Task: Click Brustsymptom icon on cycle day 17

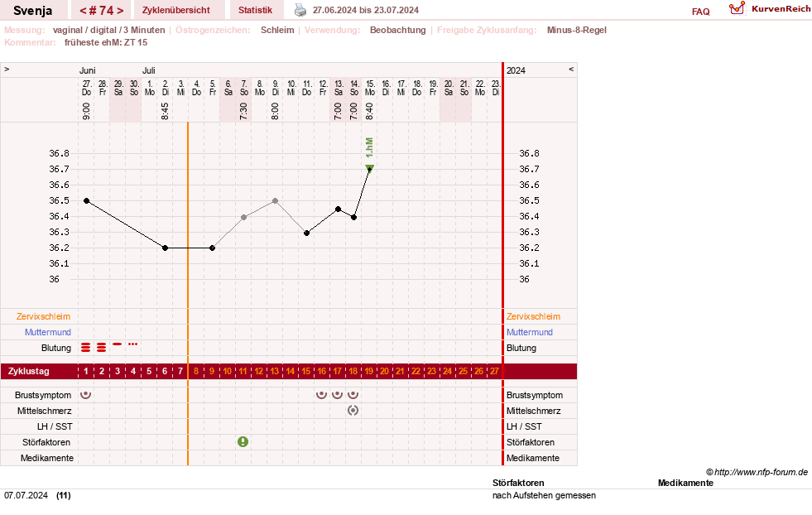Action: coord(337,395)
